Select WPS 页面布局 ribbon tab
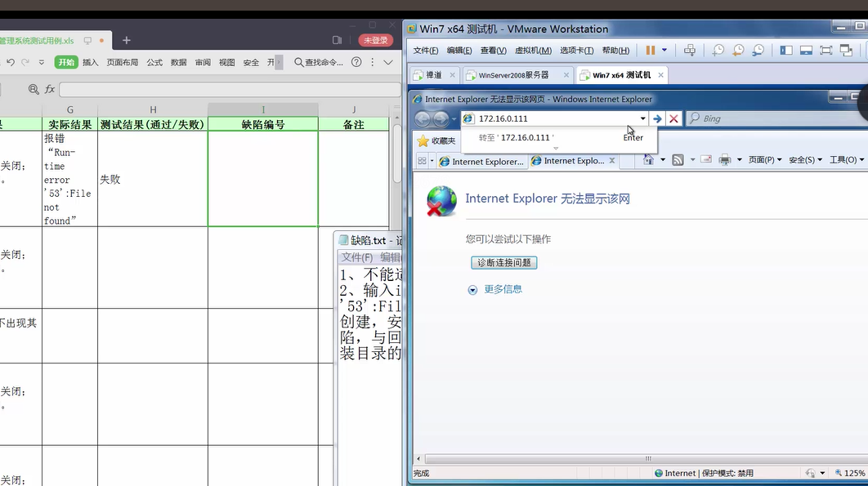Screen dimensions: 868x486 [x=123, y=63]
